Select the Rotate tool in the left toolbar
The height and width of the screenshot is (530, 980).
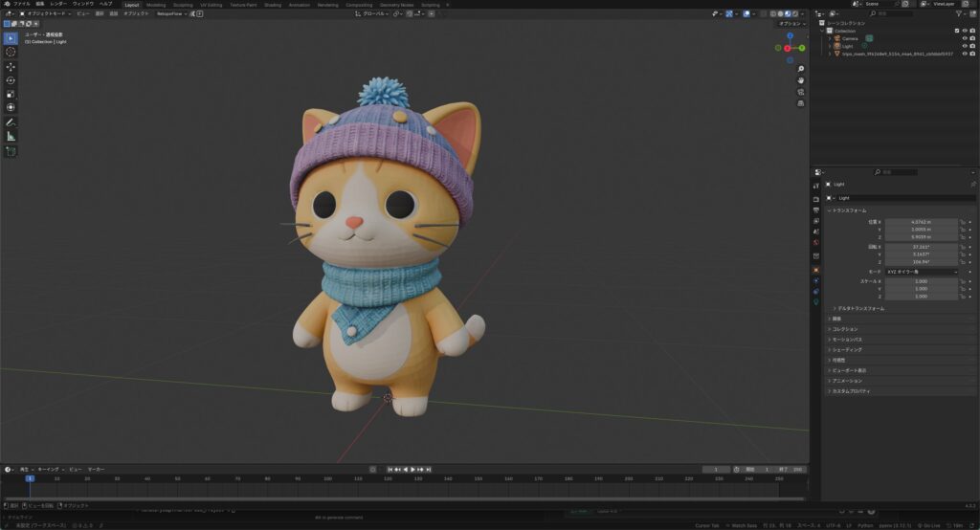pos(11,80)
